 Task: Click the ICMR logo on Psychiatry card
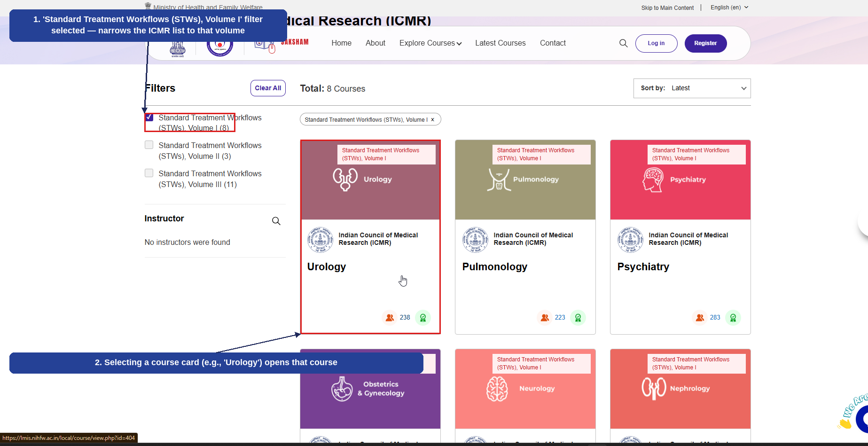tap(630, 240)
